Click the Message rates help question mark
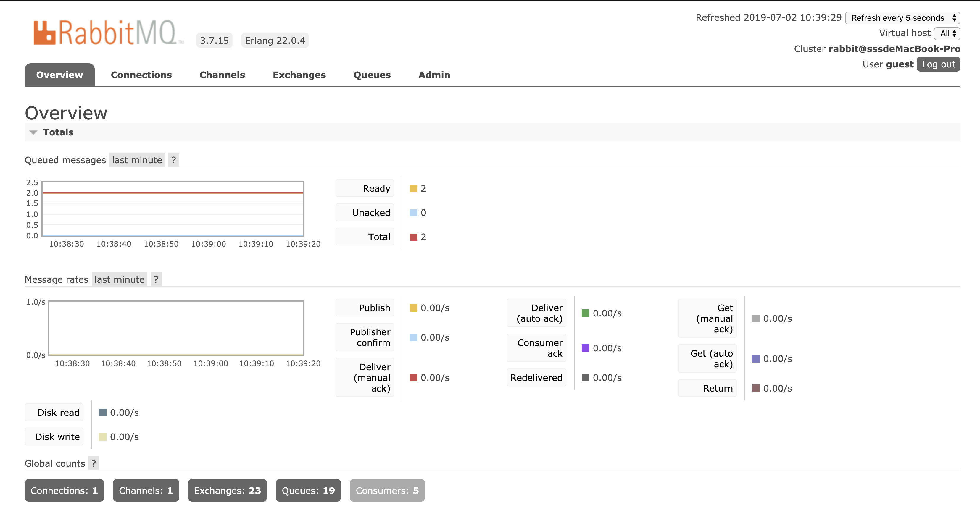This screenshot has width=980, height=511. [156, 279]
